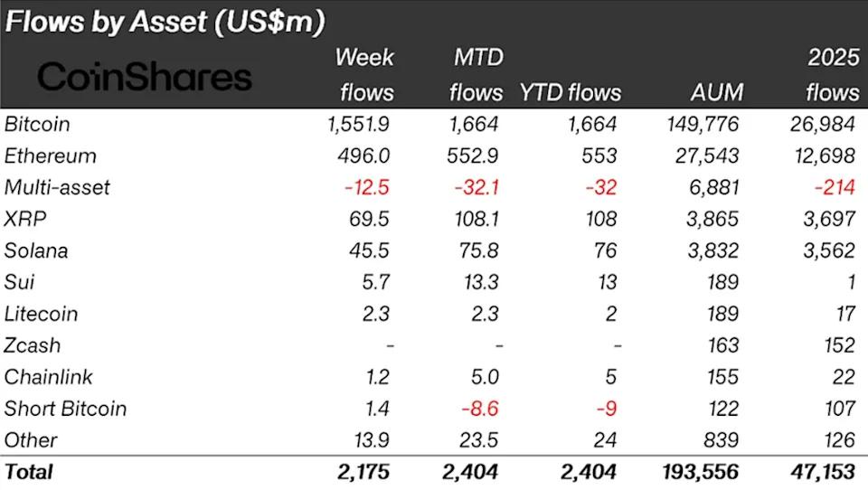
Task: Click the CoinShares logo
Action: (145, 77)
